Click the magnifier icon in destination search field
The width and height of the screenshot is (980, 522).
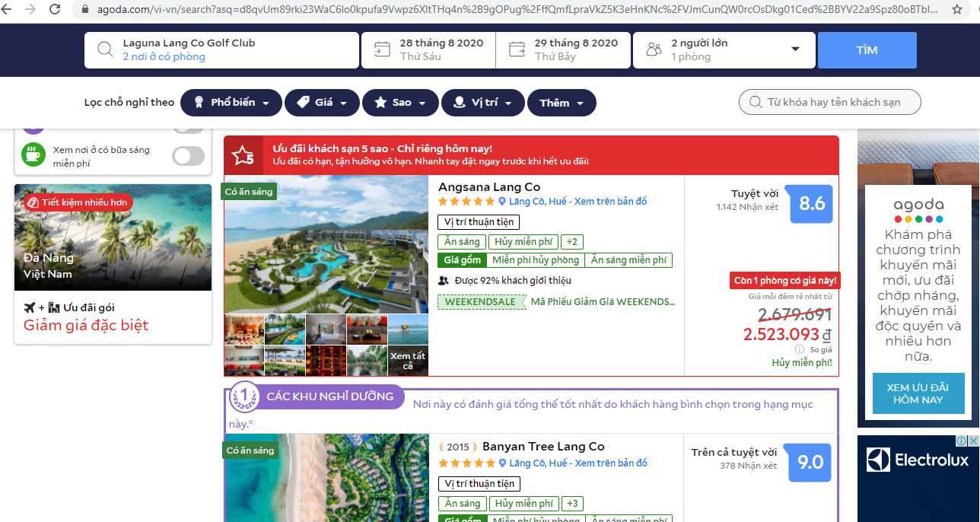pos(106,49)
